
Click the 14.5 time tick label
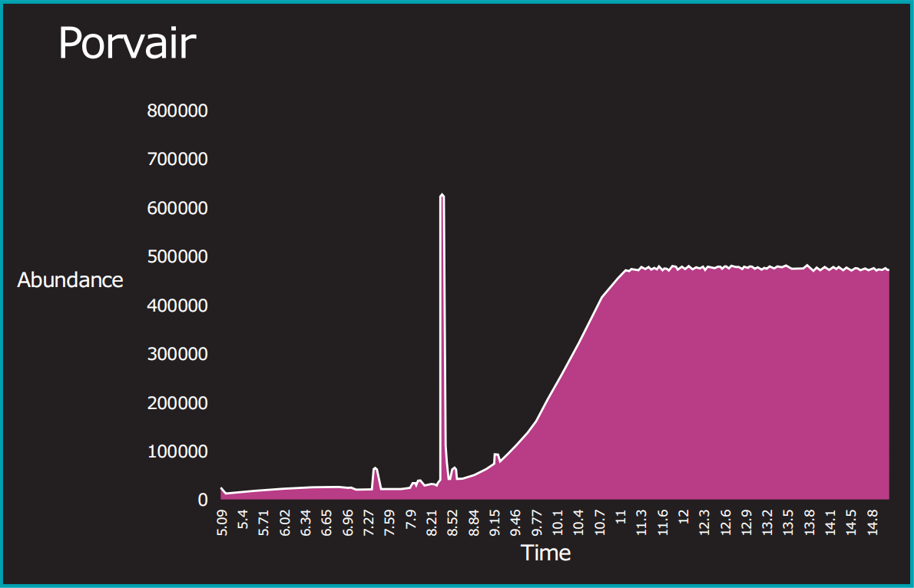pyautogui.click(x=851, y=523)
